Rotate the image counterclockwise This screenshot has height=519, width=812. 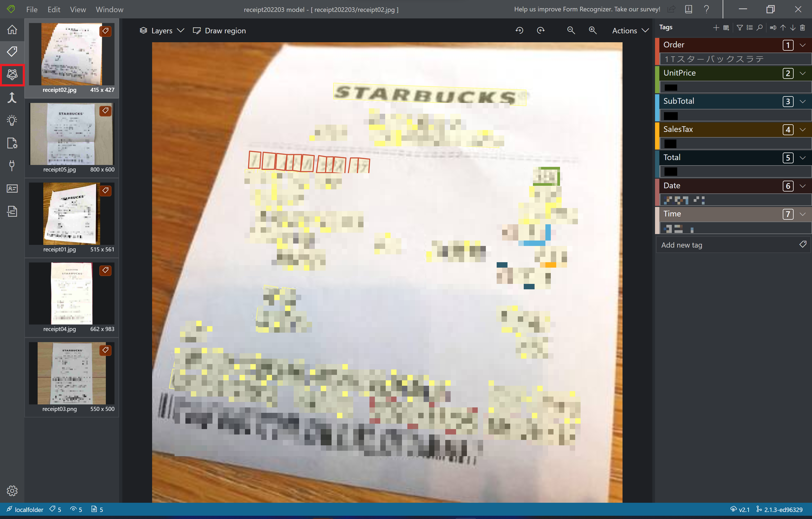[519, 31]
